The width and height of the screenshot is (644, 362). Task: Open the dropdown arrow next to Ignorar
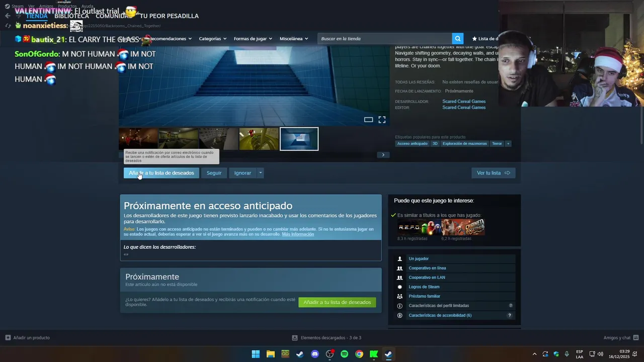point(260,173)
